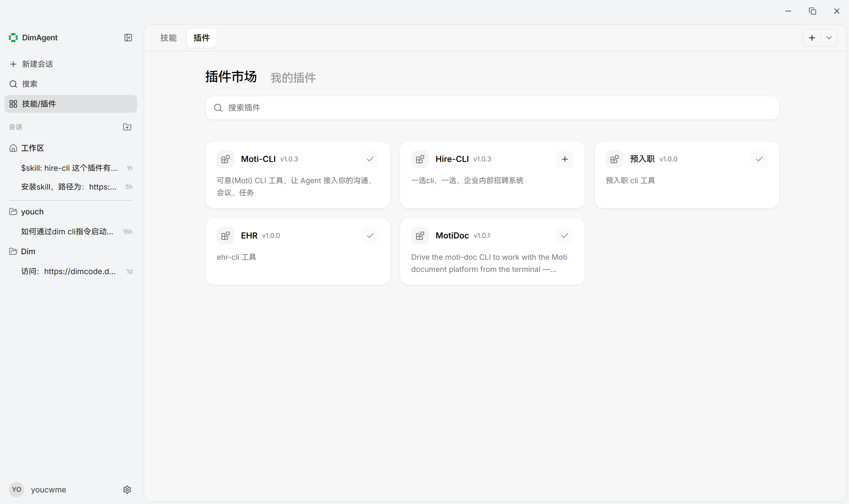Click the grid icon of 技能/插件

click(13, 104)
